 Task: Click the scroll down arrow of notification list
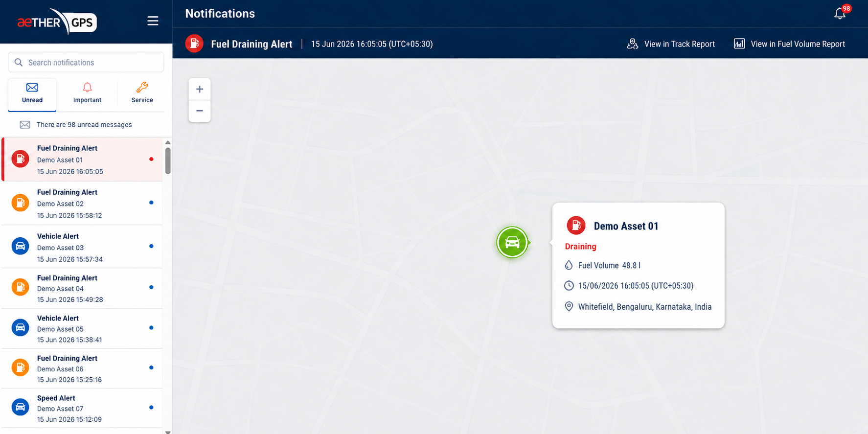[x=168, y=432]
